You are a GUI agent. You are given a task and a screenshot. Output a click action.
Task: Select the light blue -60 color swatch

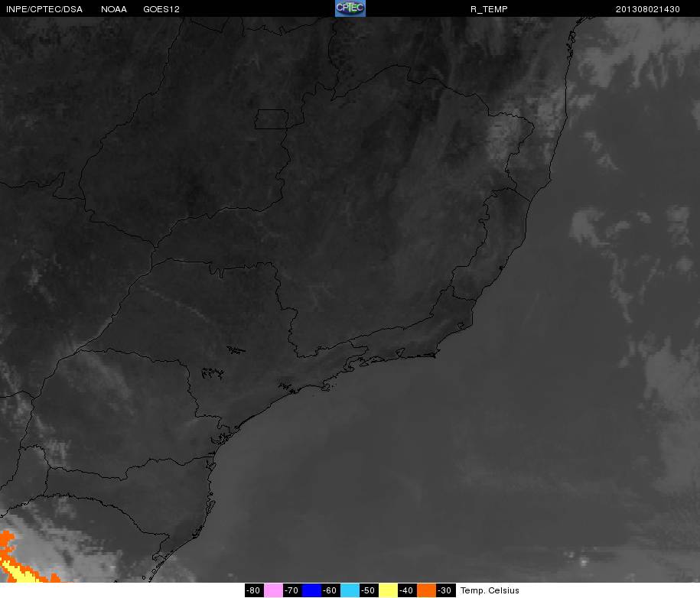[350, 590]
